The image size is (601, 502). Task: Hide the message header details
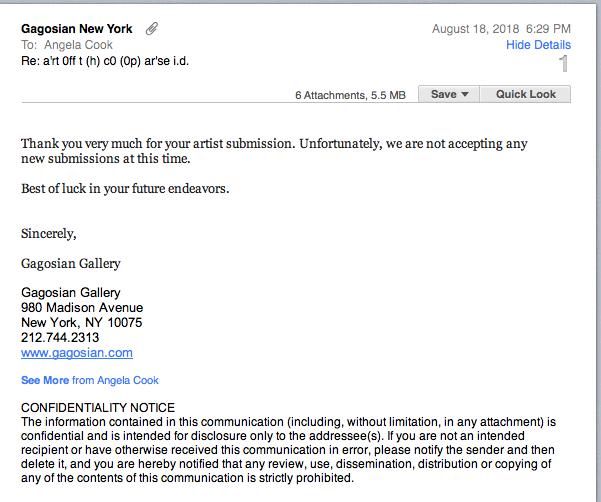click(538, 45)
